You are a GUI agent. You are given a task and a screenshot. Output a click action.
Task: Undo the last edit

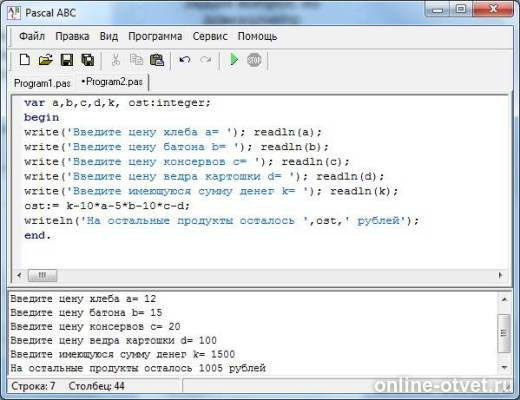pyautogui.click(x=184, y=60)
